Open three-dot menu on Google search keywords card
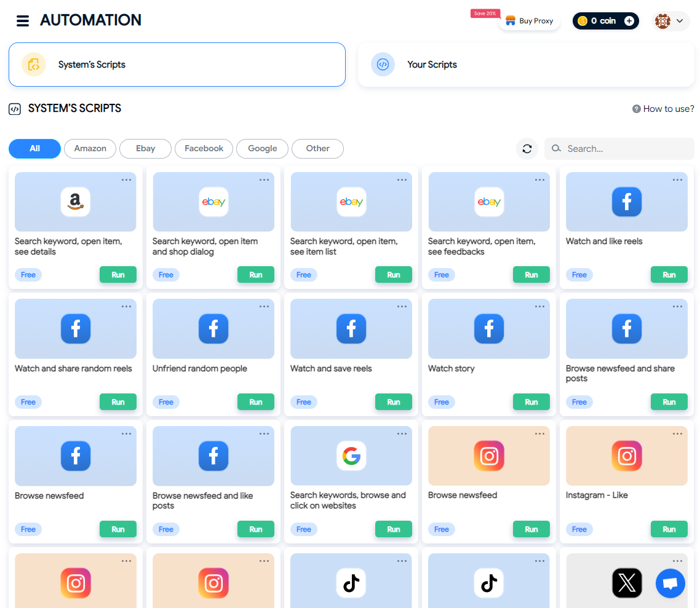The height and width of the screenshot is (608, 700). tap(402, 433)
